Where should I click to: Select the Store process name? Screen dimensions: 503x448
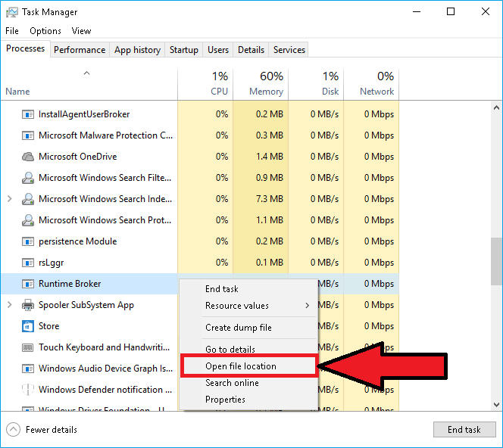[x=48, y=326]
